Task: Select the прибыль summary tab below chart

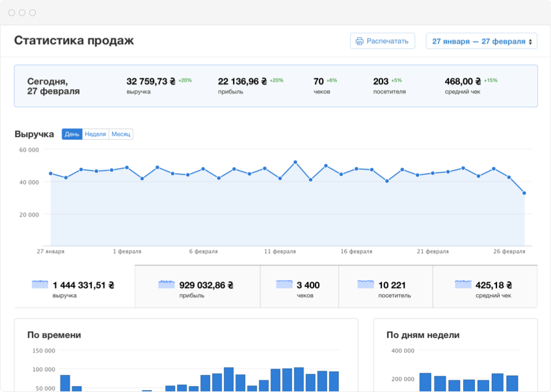Action: 197,287
